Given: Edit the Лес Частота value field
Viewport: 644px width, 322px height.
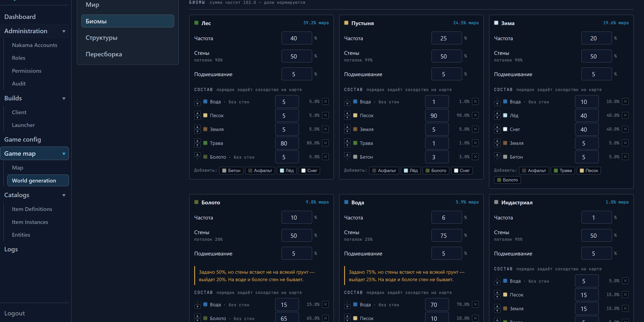Looking at the screenshot, I should pos(297,38).
